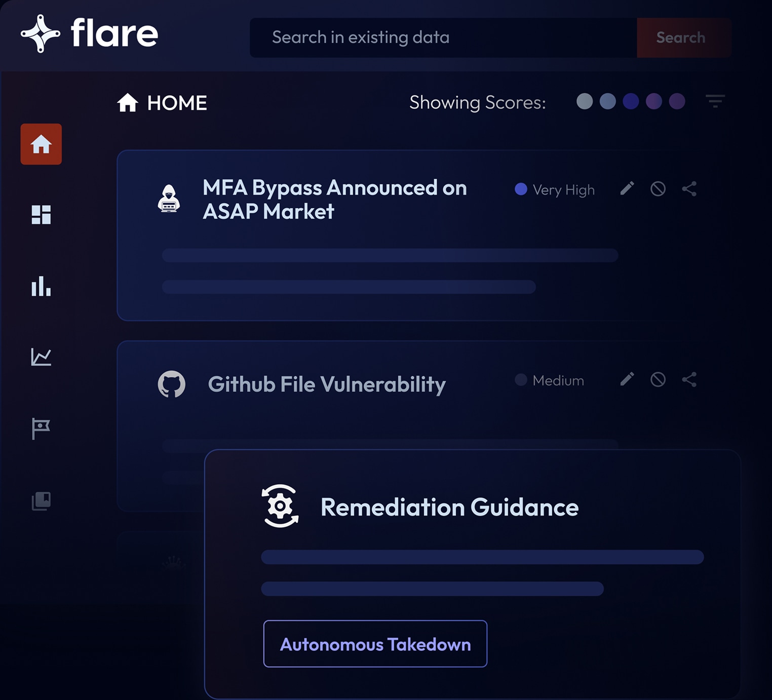Open the dashboard grid icon in sidebar

tap(41, 215)
